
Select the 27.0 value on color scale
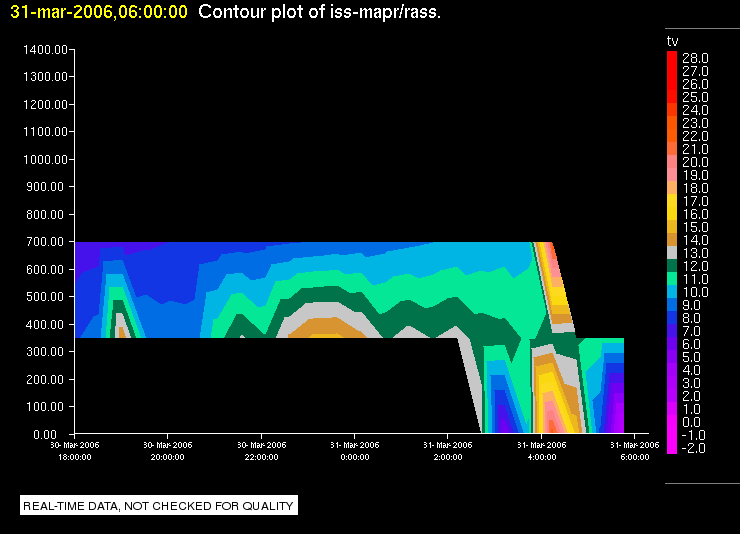695,71
